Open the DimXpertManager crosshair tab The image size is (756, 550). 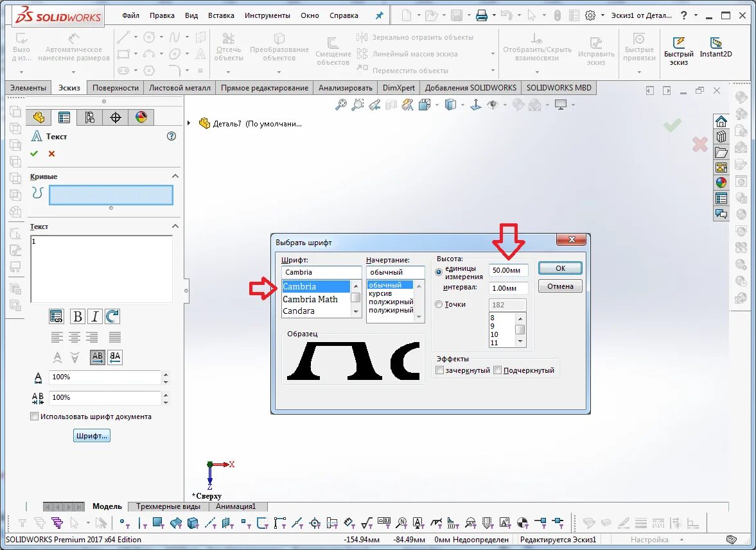[115, 117]
